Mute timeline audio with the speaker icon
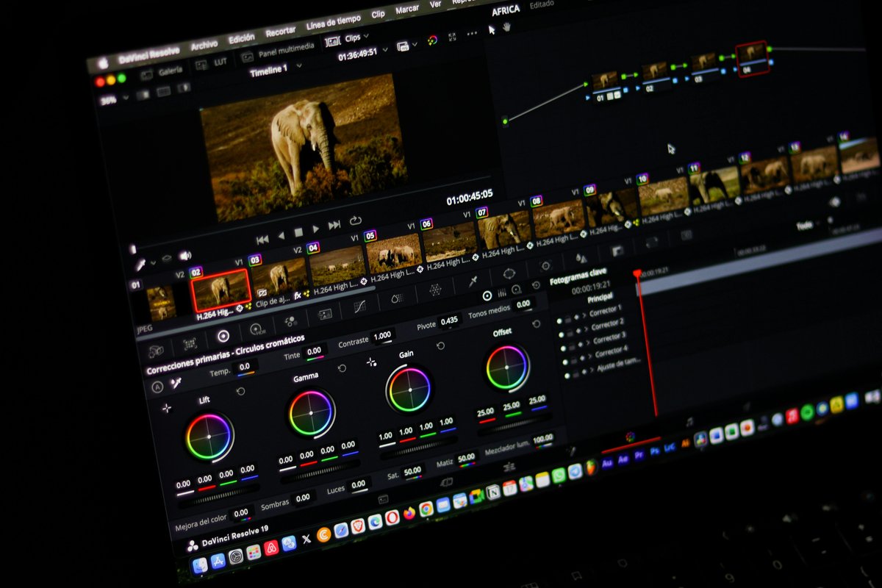Viewport: 882px width, 588px height. pos(185,255)
